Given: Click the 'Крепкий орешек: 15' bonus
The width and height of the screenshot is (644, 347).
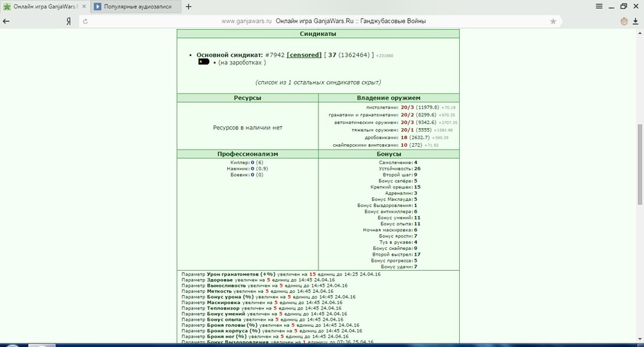Looking at the screenshot, I should point(395,187).
